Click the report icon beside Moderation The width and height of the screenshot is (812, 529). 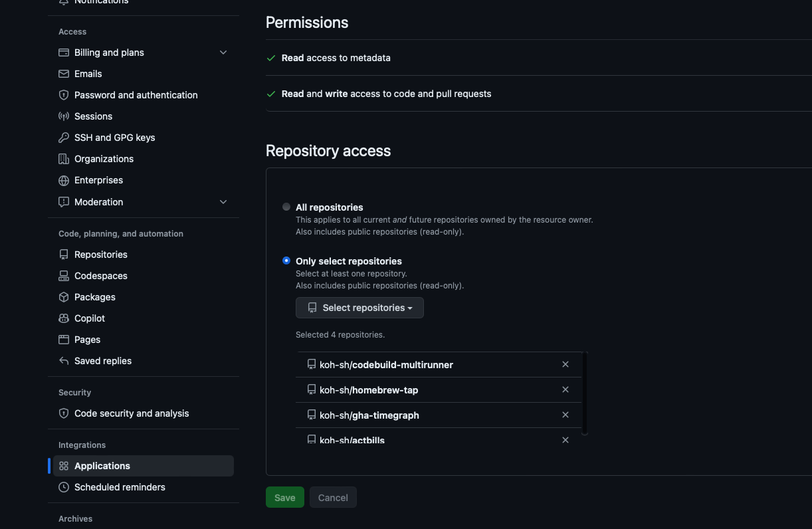point(64,202)
